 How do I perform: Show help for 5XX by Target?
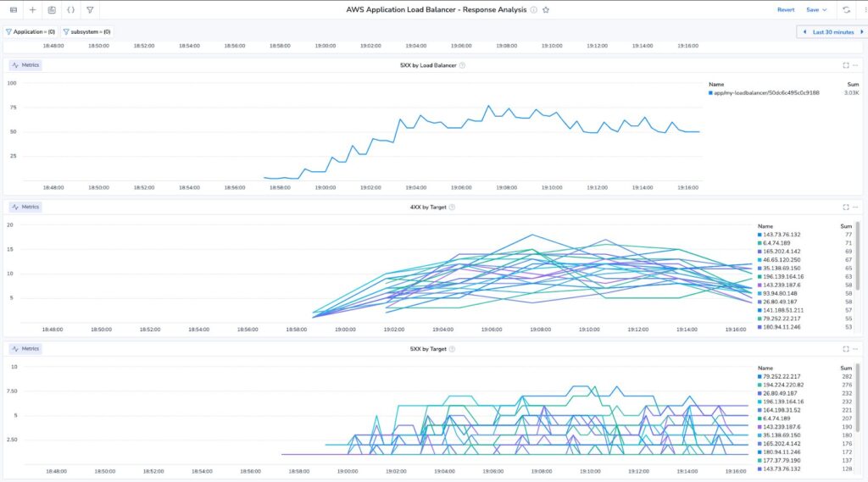point(452,349)
